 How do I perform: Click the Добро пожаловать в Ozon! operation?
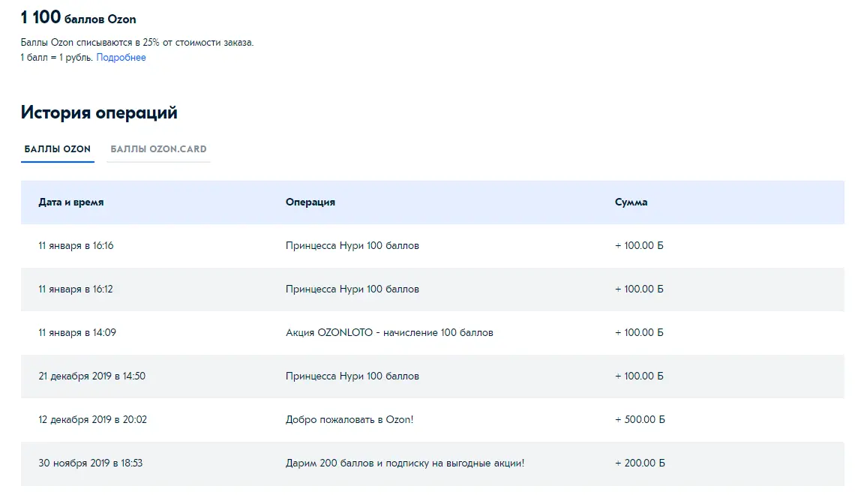(349, 420)
